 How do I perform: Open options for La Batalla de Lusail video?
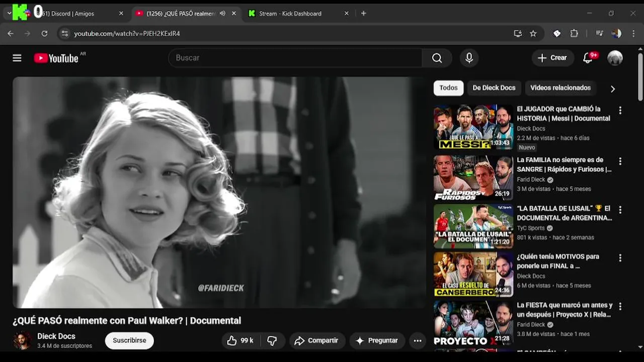point(620,210)
